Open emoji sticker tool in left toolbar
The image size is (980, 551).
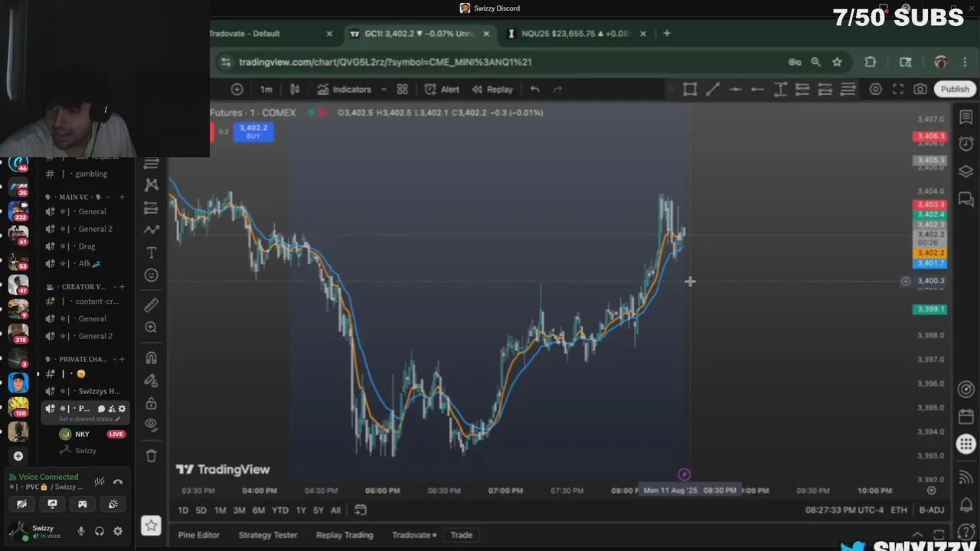click(151, 275)
